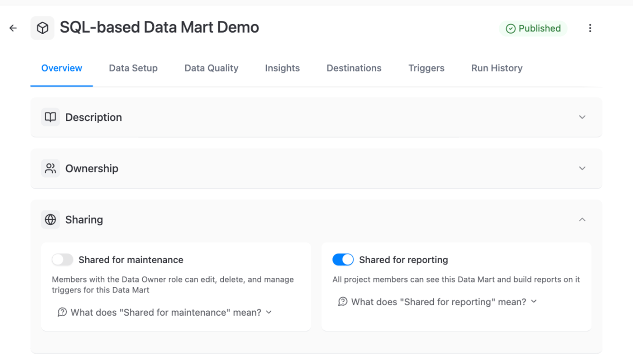Switch to the Triggers tab
Viewport: 633px width, 364px height.
pyautogui.click(x=426, y=68)
